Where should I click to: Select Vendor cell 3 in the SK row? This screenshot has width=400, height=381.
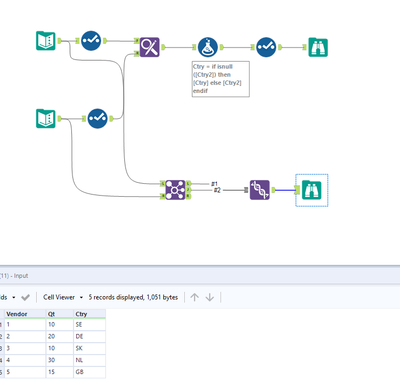[25, 348]
